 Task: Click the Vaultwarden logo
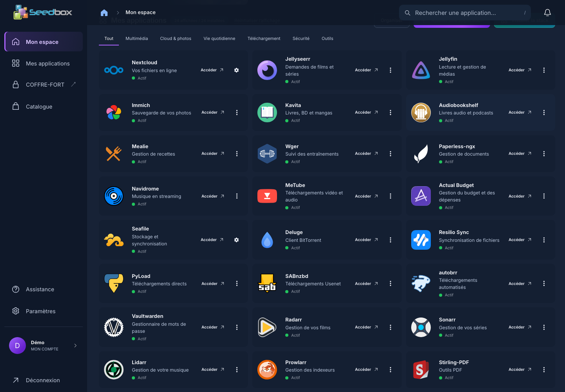pyautogui.click(x=114, y=327)
